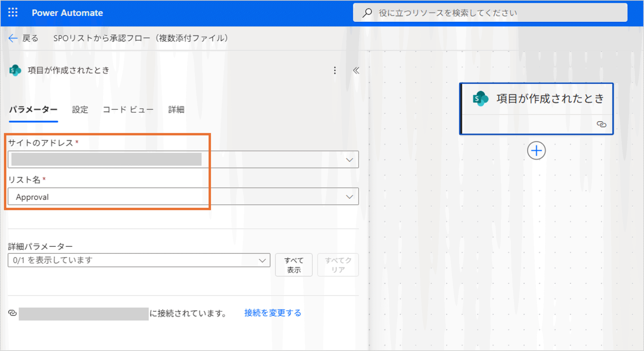Open the 詳細 tab
The image size is (644, 351).
(176, 110)
